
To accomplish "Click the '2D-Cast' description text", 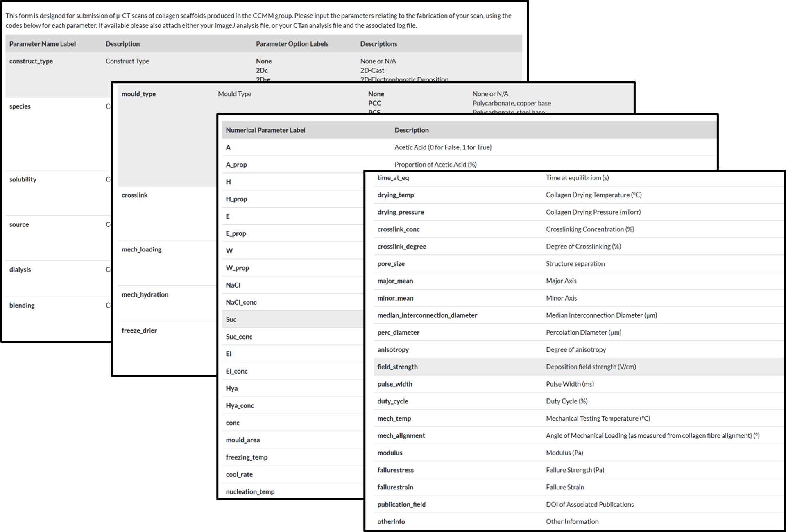I will tap(372, 70).
